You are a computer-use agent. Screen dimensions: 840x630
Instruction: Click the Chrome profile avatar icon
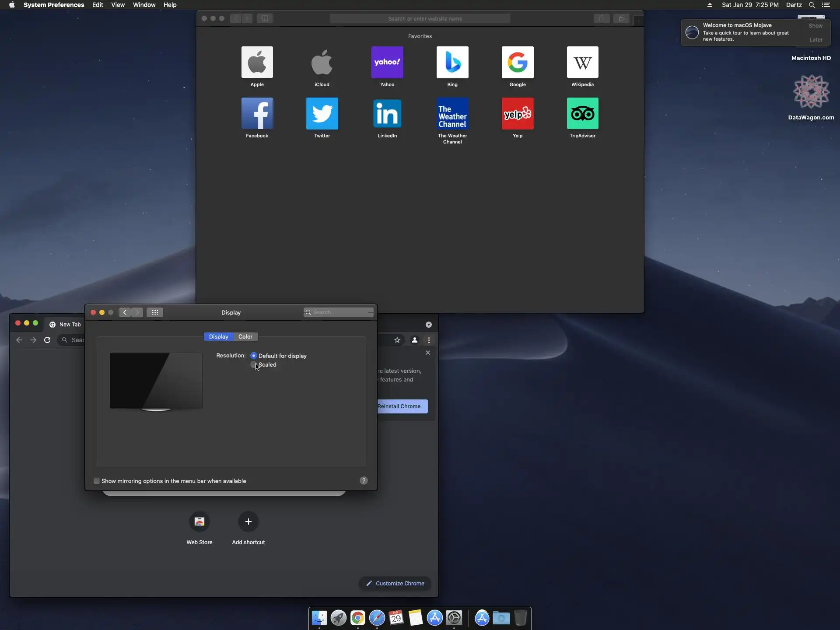click(x=414, y=340)
